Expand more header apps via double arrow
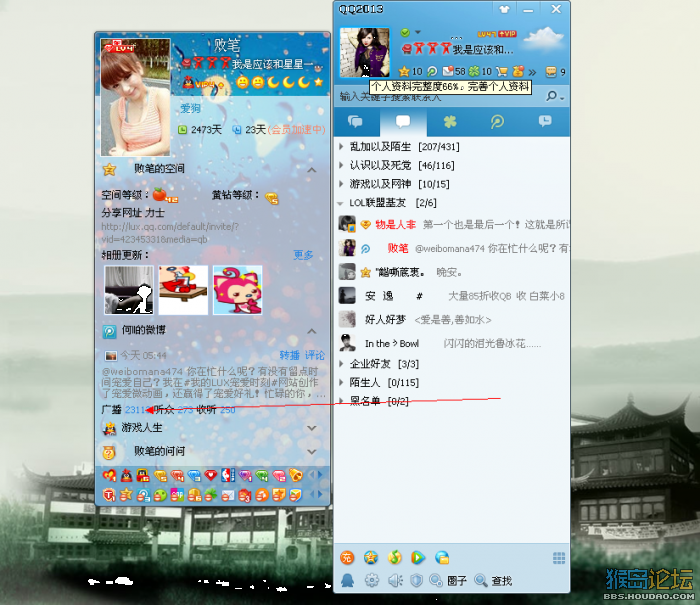Screen dimensions: 700x605 tap(532, 72)
